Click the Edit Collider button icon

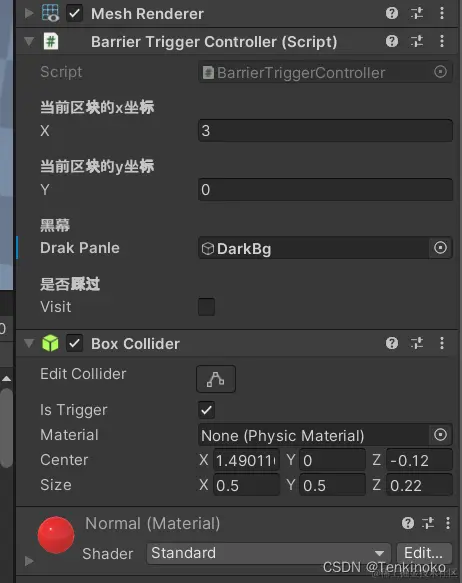216,379
